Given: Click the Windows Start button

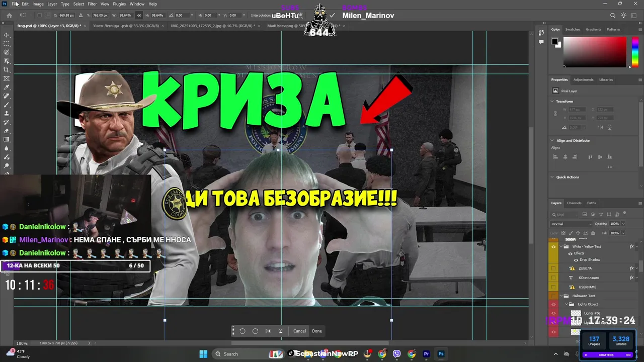Looking at the screenshot, I should coord(203,354).
